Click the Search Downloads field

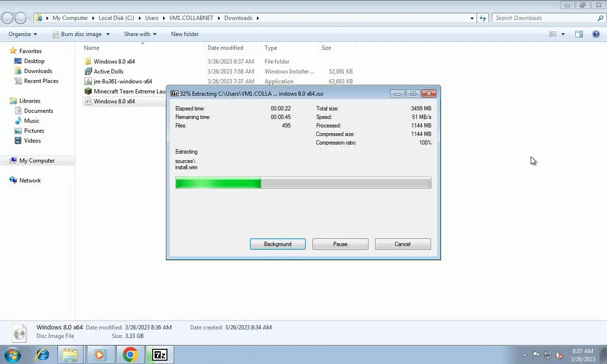click(544, 18)
